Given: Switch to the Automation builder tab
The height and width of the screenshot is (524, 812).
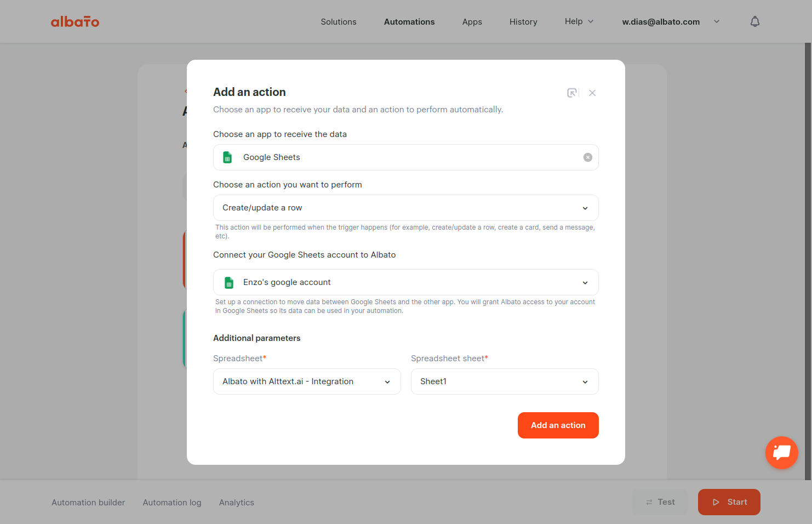Looking at the screenshot, I should 88,503.
